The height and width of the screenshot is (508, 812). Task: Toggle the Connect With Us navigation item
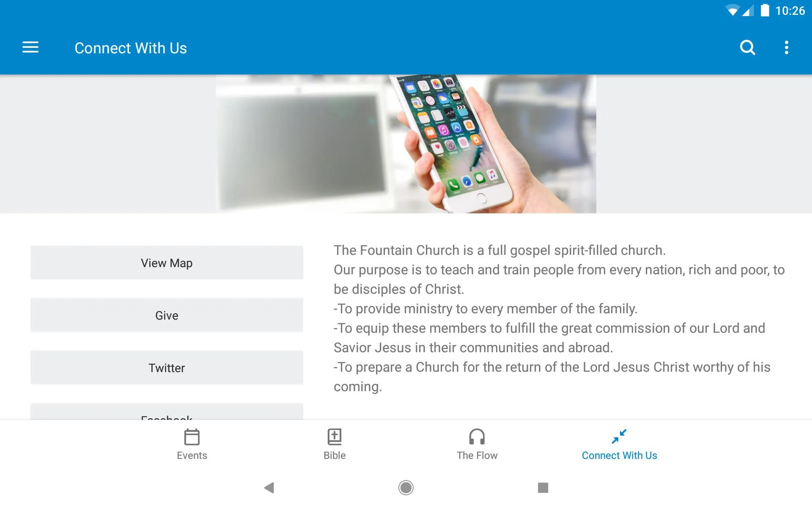pyautogui.click(x=619, y=443)
